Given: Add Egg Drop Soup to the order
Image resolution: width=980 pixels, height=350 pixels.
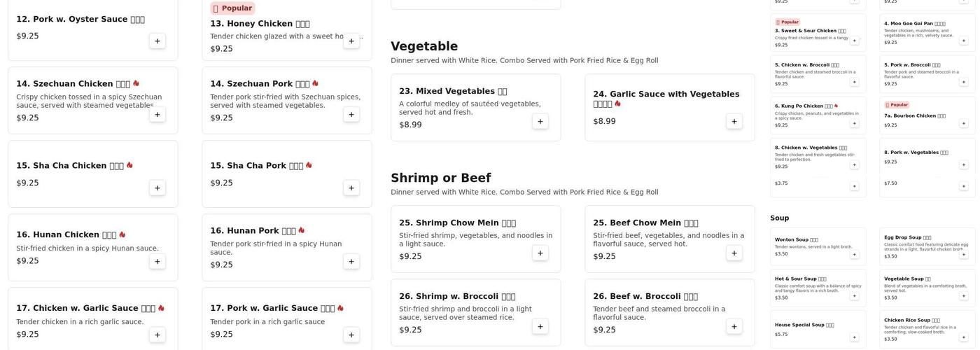Looking at the screenshot, I should point(963,254).
